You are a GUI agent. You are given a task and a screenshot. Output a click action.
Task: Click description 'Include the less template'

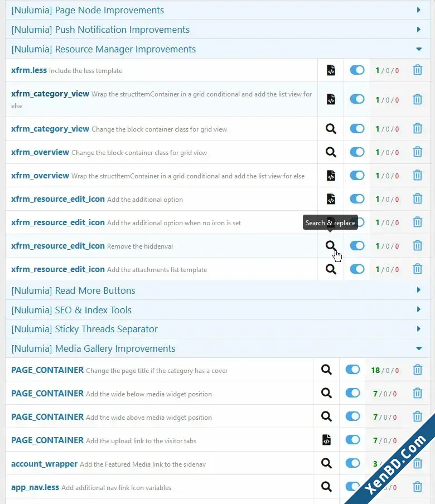(x=85, y=71)
